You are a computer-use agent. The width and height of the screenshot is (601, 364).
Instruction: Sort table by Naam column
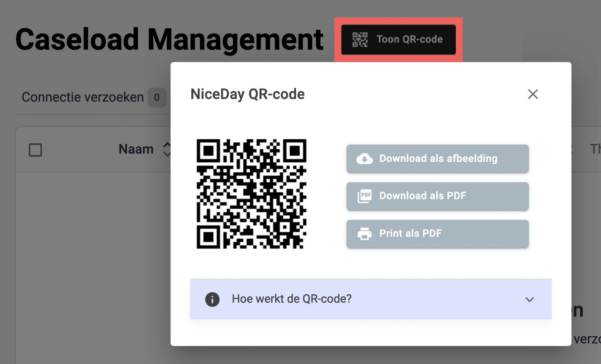pyautogui.click(x=144, y=149)
